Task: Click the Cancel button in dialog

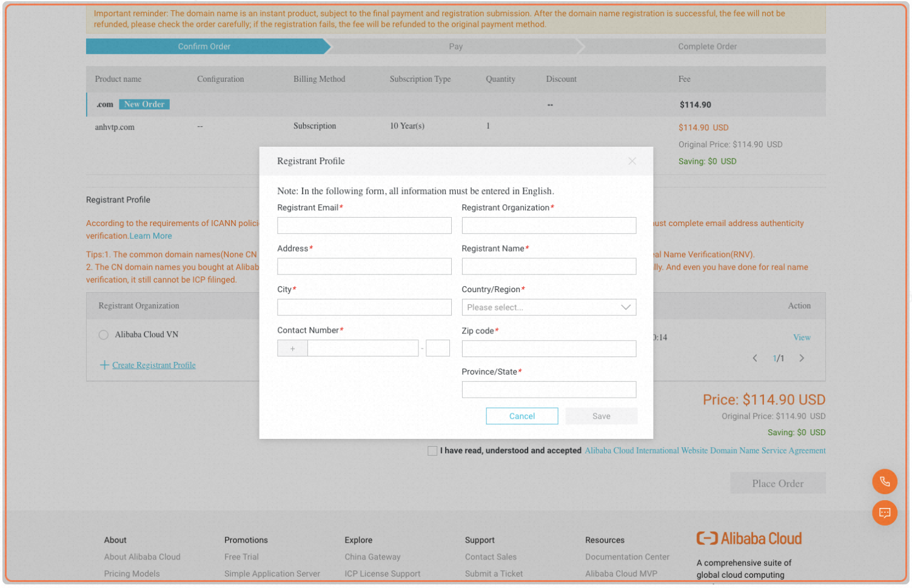Action: point(522,416)
